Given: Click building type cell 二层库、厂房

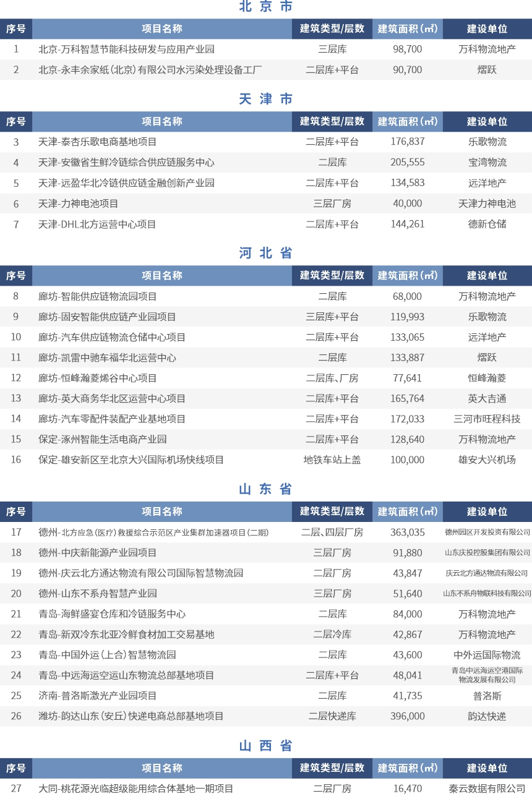Looking at the screenshot, I should click(x=332, y=378).
